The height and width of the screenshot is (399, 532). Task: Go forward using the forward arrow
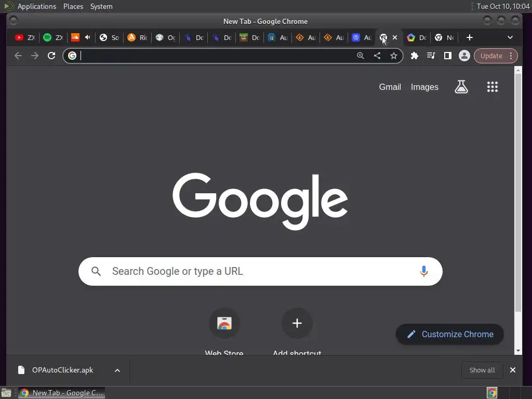click(x=35, y=56)
